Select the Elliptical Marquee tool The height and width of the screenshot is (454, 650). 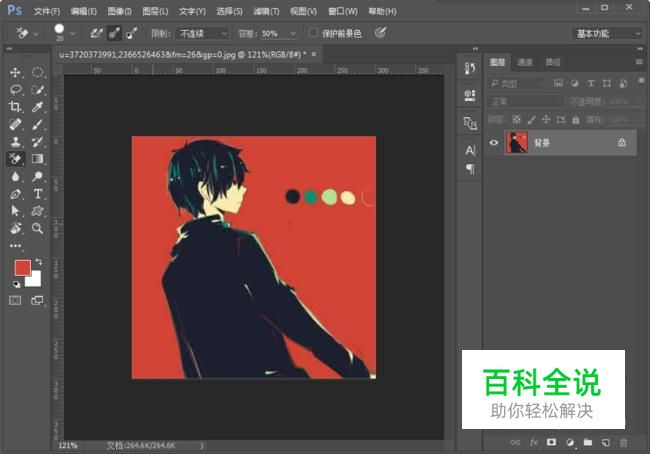click(x=37, y=73)
